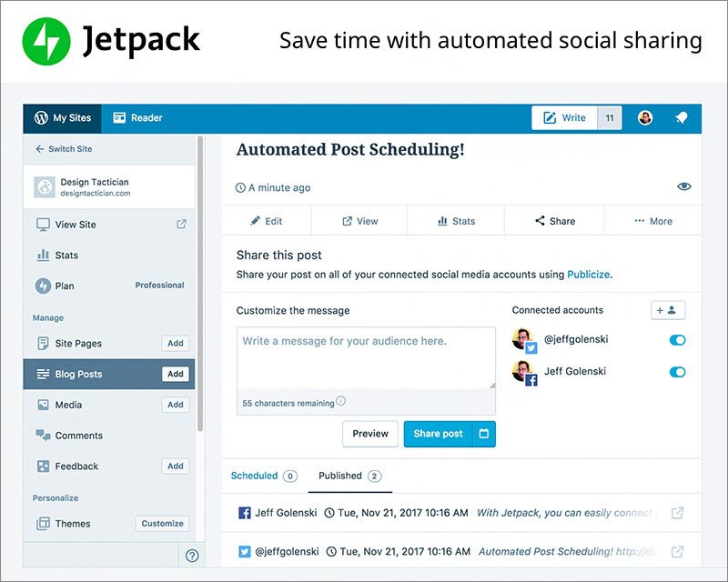Switch to the Scheduled tab
The width and height of the screenshot is (728, 582).
coord(258,476)
